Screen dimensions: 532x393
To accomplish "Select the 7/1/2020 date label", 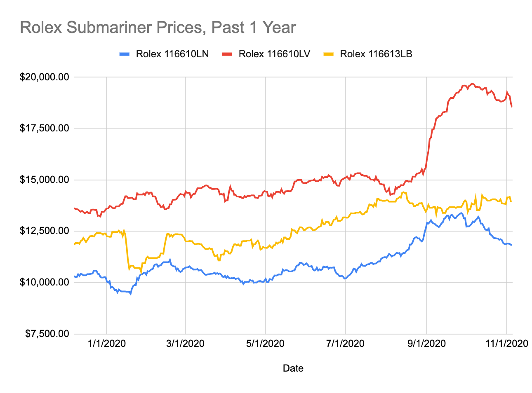I will coord(345,343).
